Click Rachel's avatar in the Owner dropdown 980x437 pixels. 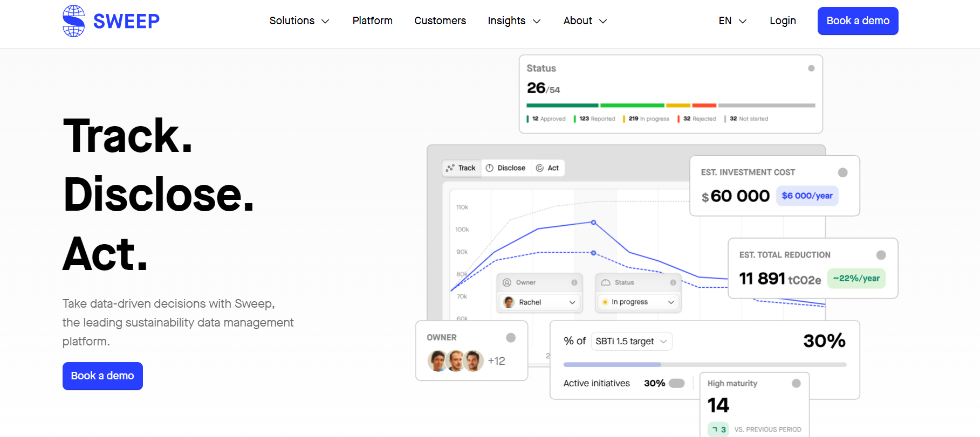coord(509,302)
